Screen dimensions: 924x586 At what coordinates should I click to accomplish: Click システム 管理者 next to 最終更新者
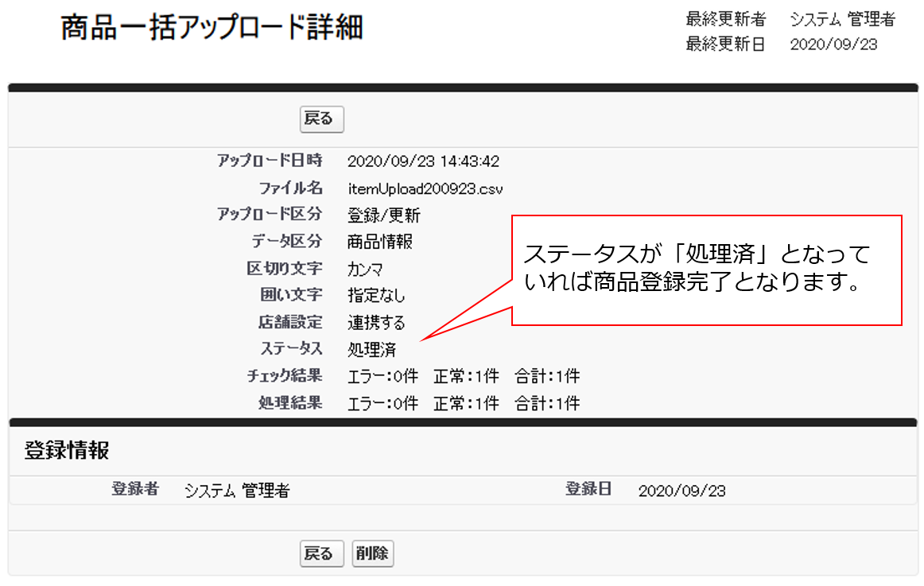[842, 19]
